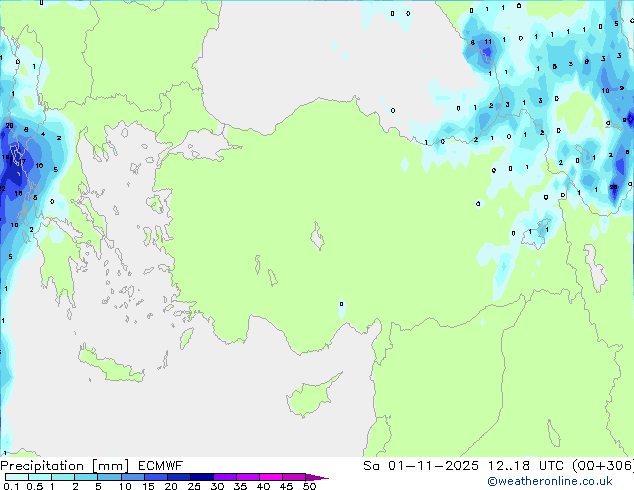This screenshot has width=634, height=490.
Task: Click the '17' precipitation value on the map
Action: [22, 162]
